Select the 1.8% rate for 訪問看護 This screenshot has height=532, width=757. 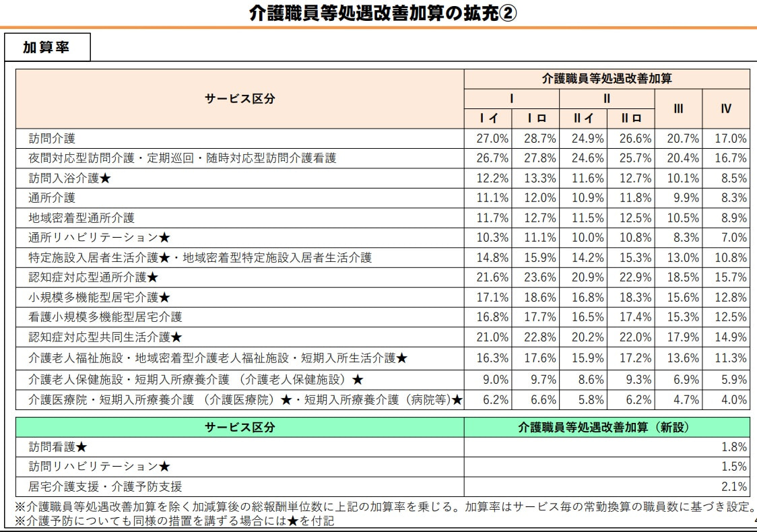[x=733, y=447]
